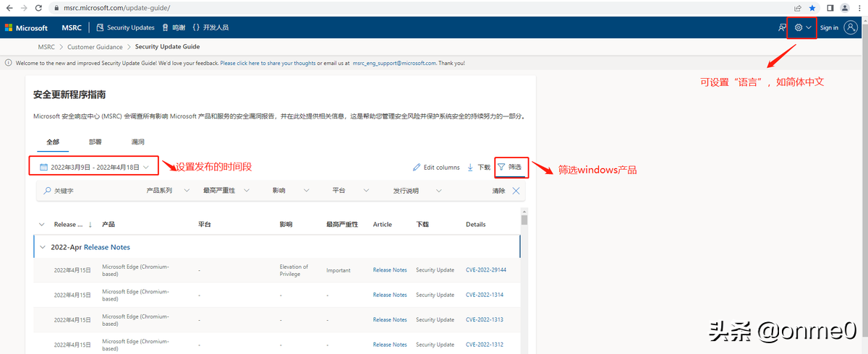Viewport: 868px width, 354px height.
Task: Open the settings gear in header
Action: pyautogui.click(x=799, y=27)
